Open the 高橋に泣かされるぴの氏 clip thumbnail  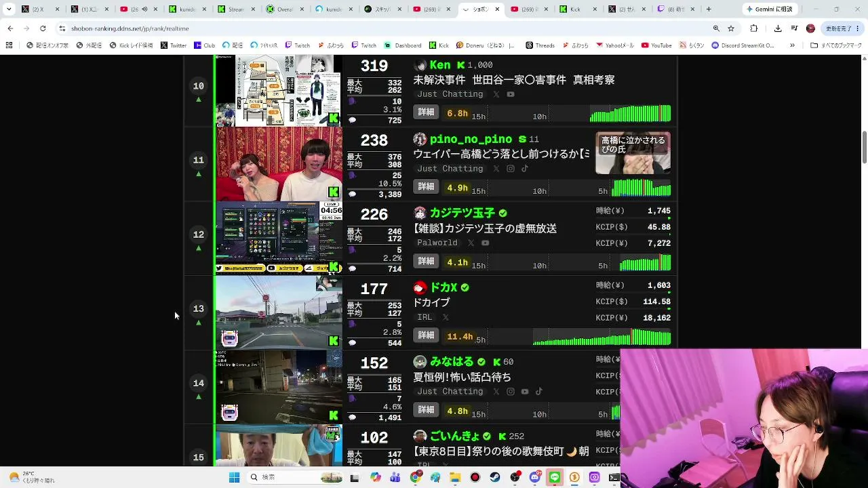pyautogui.click(x=633, y=153)
